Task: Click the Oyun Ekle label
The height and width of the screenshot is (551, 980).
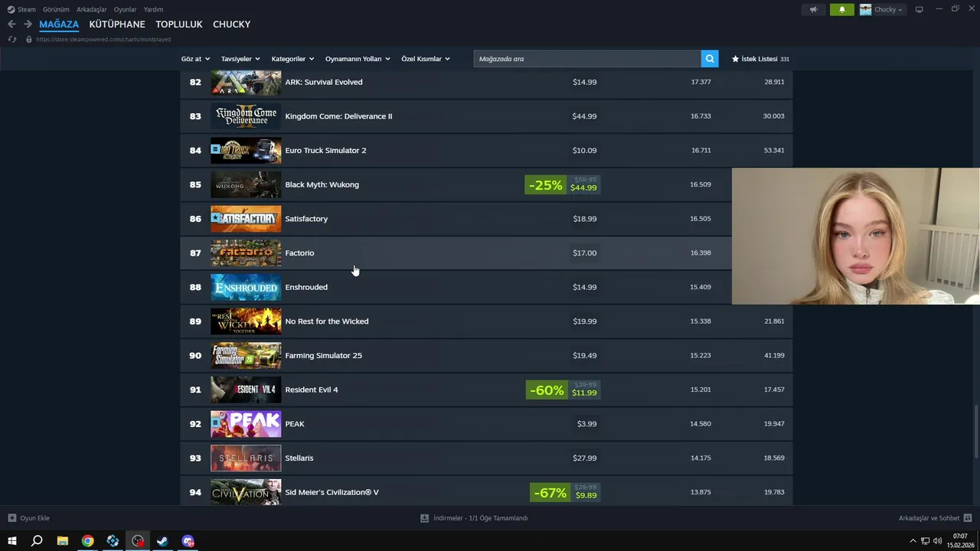Action: coord(34,518)
